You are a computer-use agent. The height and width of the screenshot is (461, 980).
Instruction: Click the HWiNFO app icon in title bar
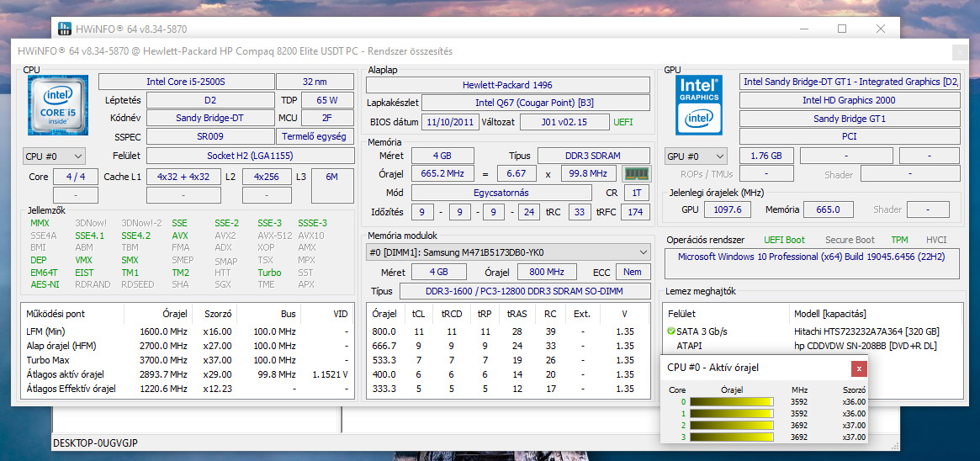[x=65, y=28]
